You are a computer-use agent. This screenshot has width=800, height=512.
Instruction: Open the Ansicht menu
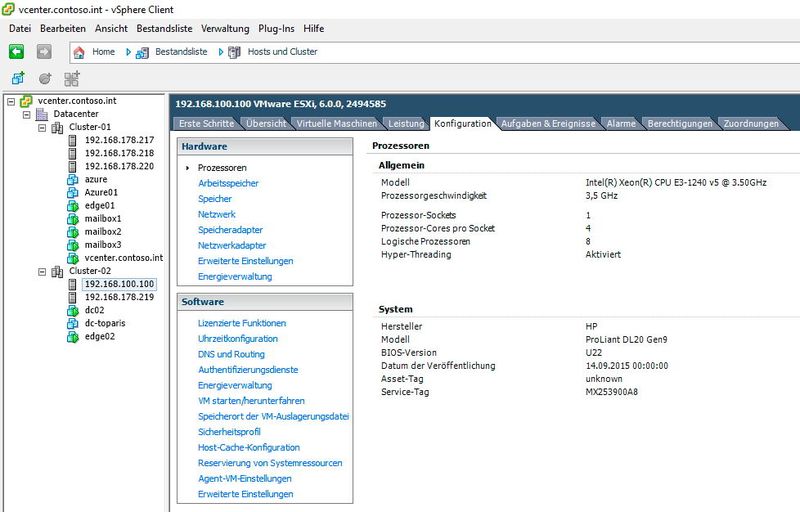(x=111, y=29)
